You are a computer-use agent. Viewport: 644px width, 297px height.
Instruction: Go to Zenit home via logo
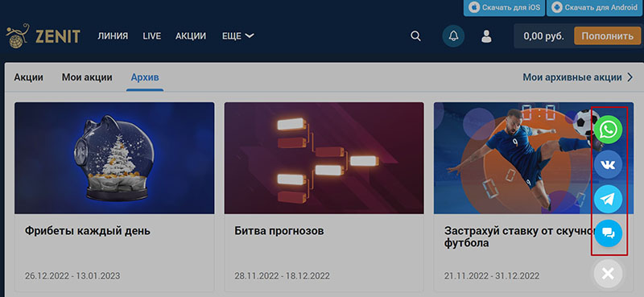click(x=43, y=36)
